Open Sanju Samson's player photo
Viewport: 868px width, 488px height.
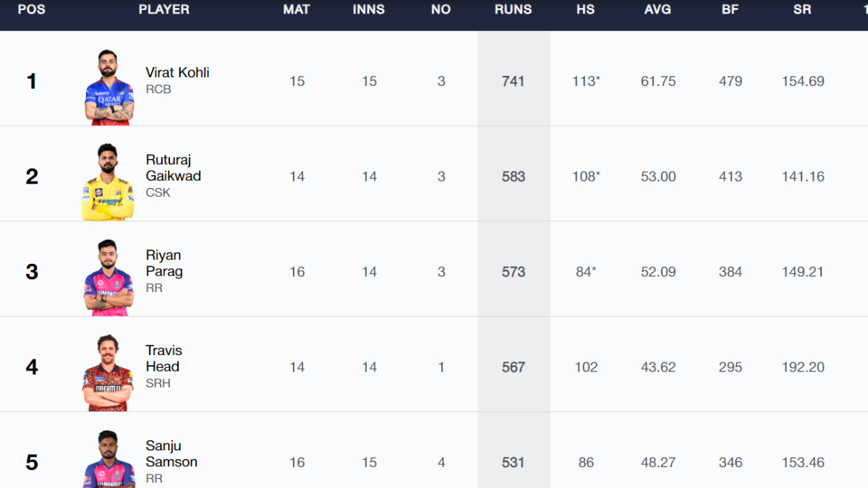pyautogui.click(x=109, y=460)
